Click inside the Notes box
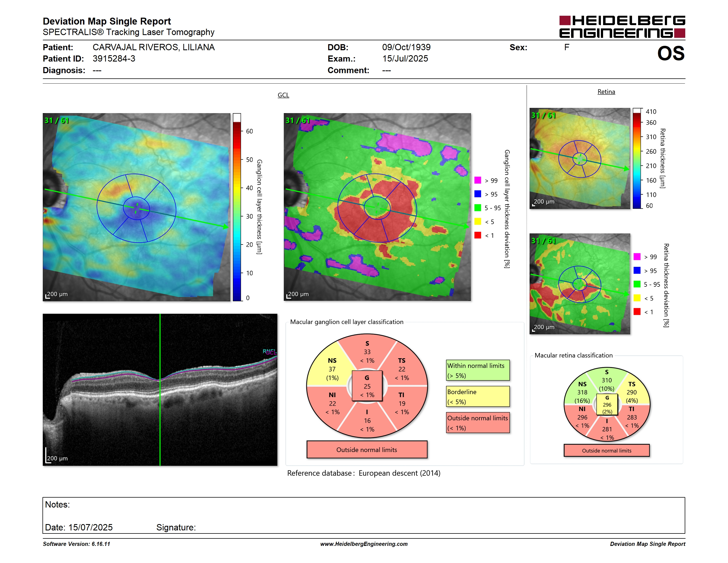Screen dimensions: 728x563 (x=364, y=515)
